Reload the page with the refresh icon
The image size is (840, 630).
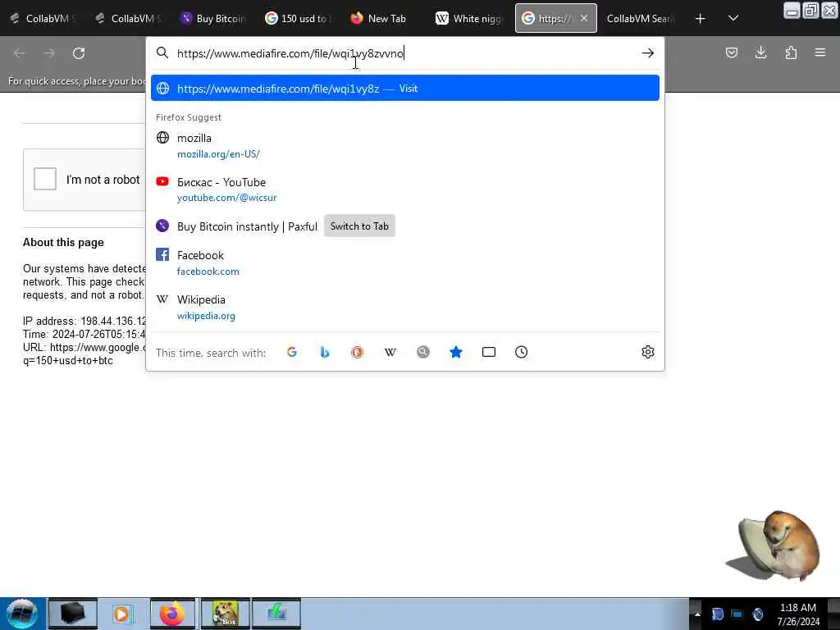[x=79, y=53]
